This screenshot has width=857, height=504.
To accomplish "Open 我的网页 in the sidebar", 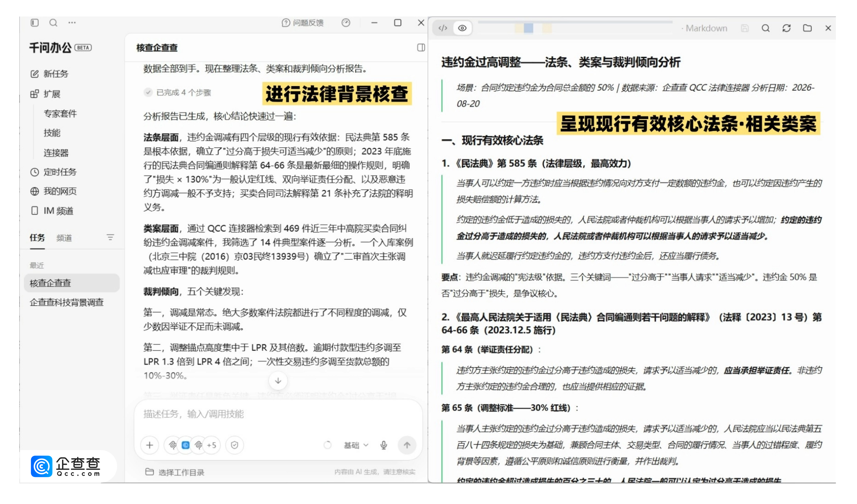I will point(53,191).
